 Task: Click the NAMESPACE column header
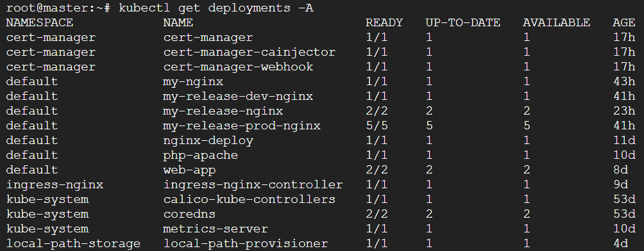pos(39,22)
